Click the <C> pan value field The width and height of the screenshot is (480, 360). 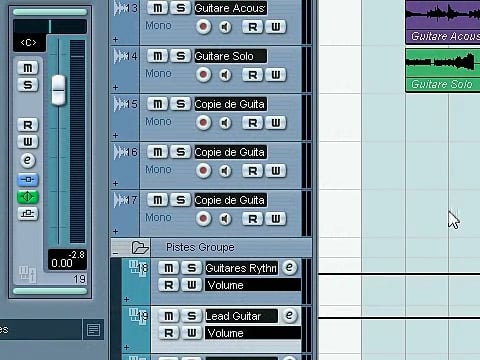coord(29,43)
